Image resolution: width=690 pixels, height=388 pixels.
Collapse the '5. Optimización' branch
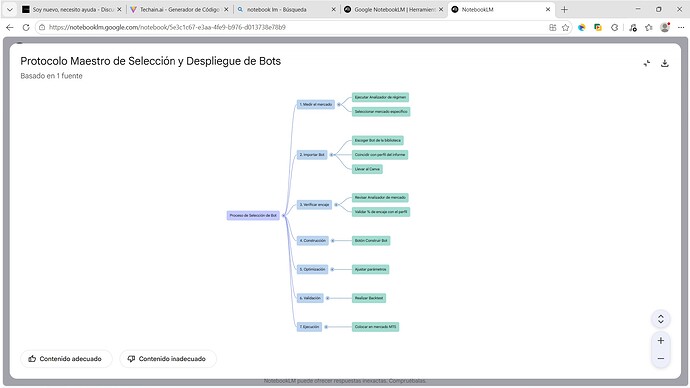[x=332, y=269]
